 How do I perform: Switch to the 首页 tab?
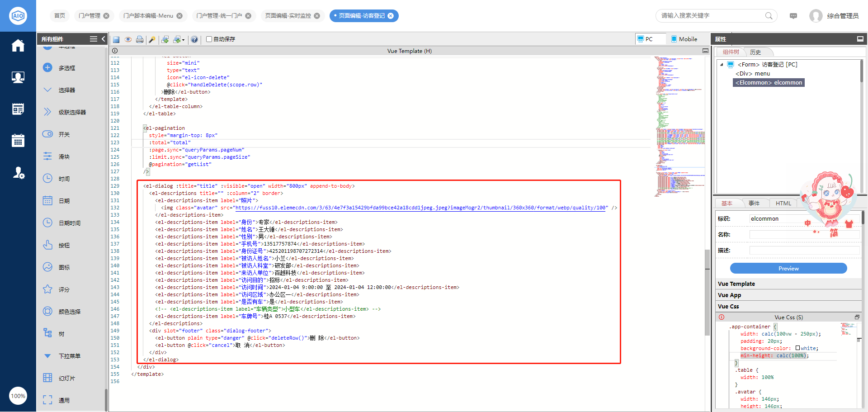pos(60,16)
